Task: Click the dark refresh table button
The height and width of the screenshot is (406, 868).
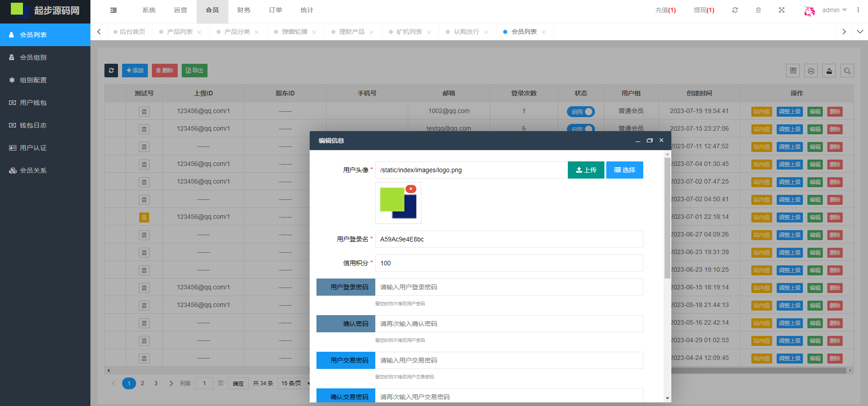Action: tap(111, 71)
